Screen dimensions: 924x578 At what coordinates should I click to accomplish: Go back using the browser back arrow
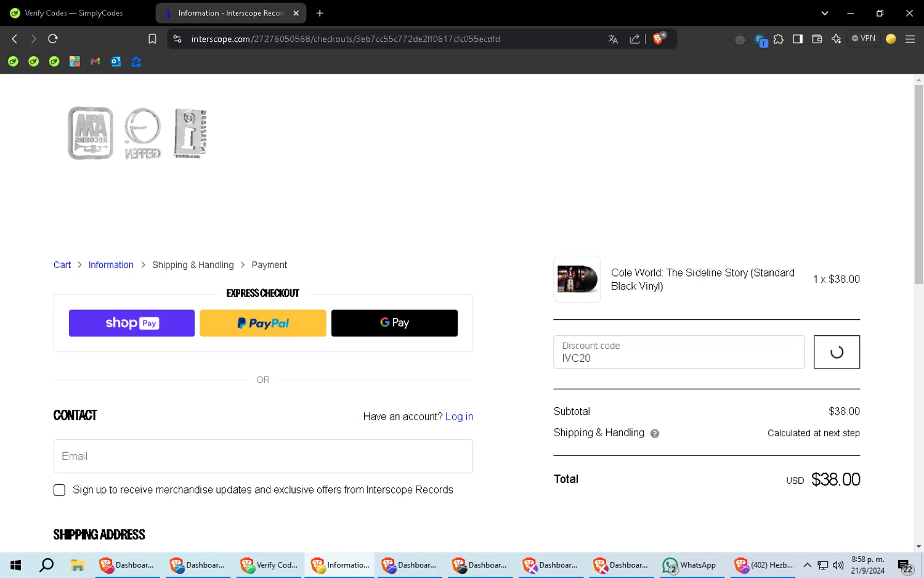tap(15, 39)
